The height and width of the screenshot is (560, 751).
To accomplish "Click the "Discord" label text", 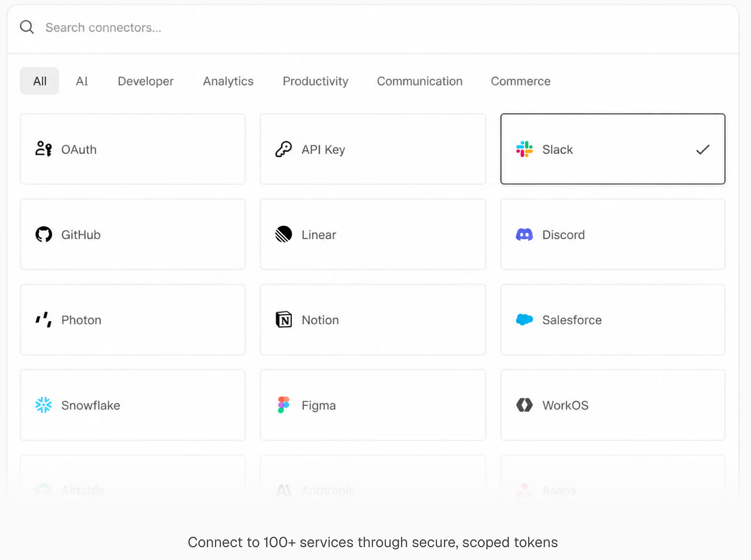I will [564, 235].
